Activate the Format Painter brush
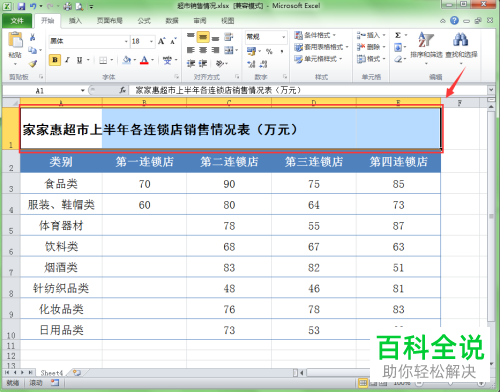 pos(32,63)
